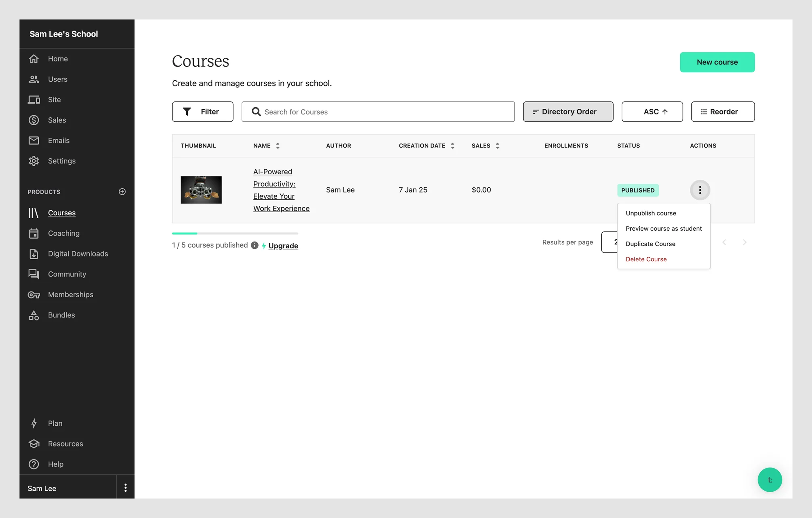Click the Resources sidebar label

pos(65,444)
